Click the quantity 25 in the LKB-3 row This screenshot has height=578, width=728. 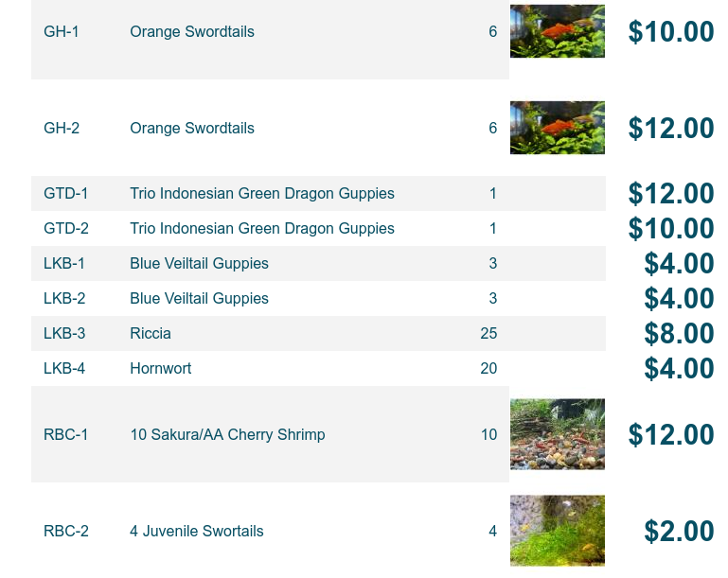click(x=488, y=334)
